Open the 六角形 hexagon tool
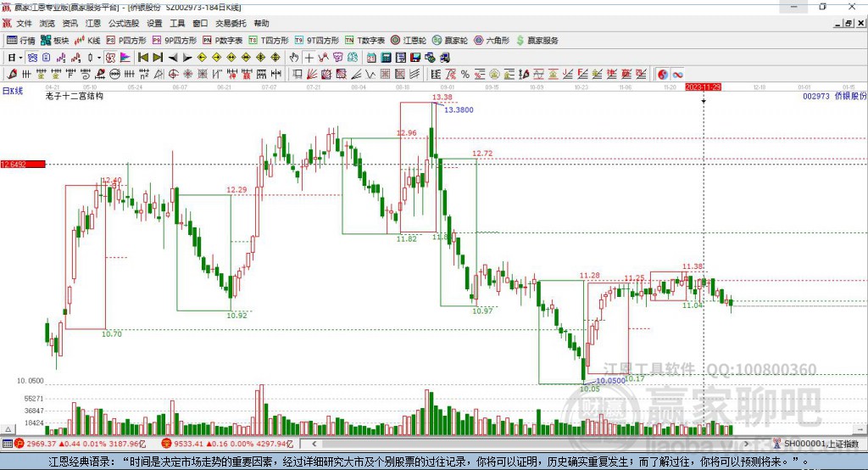Image resolution: width=868 pixels, height=470 pixels. click(492, 41)
